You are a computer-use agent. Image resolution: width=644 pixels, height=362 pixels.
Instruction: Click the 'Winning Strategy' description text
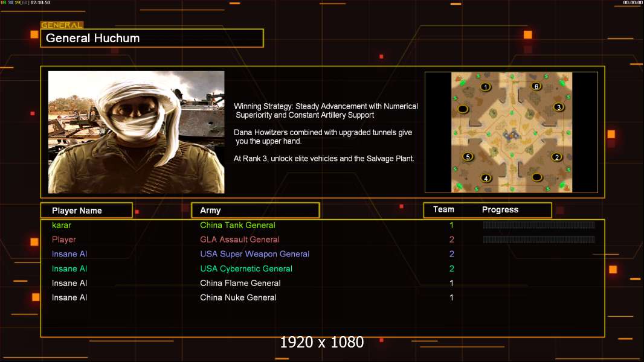(326, 110)
